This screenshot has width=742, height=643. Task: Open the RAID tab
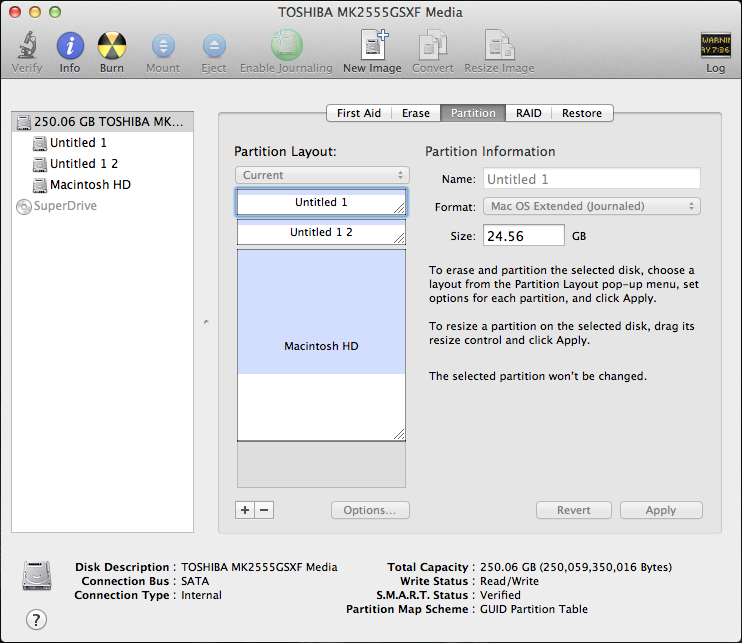coord(529,113)
